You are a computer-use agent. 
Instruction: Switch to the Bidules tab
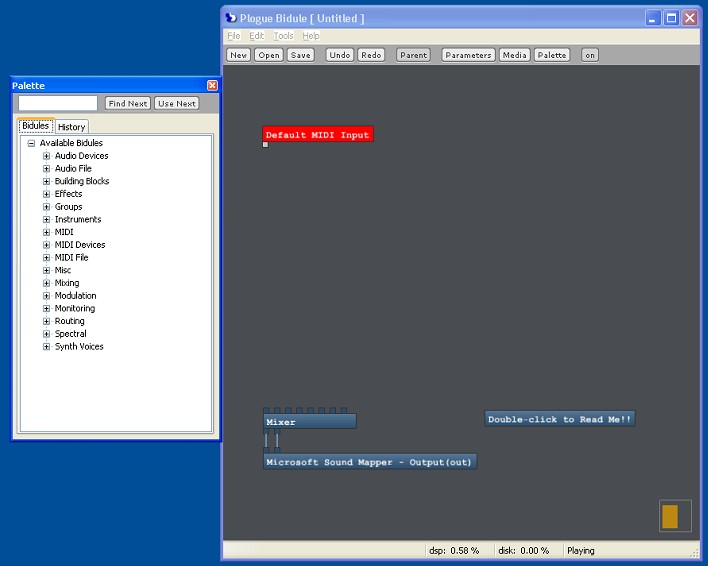[35, 126]
